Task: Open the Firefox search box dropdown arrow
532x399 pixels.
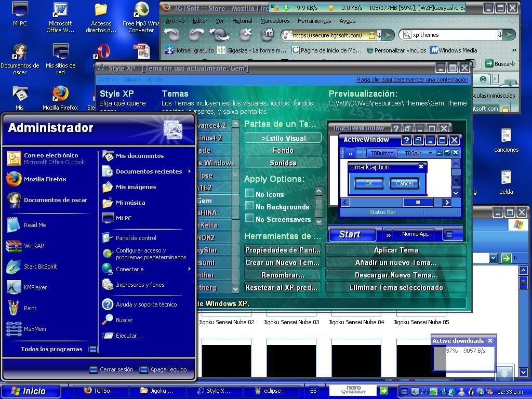Action: 500,35
